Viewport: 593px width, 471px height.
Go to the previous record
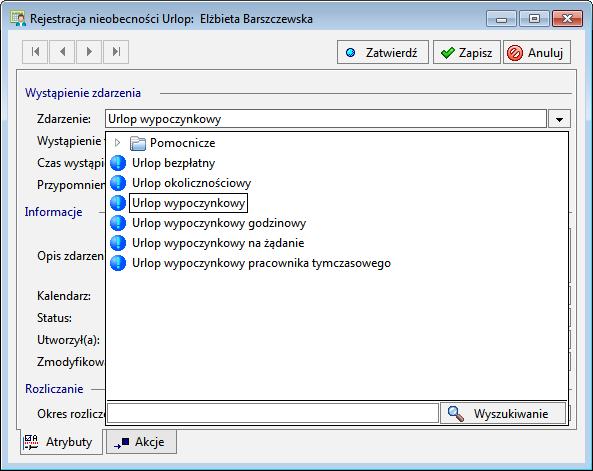[x=62, y=52]
